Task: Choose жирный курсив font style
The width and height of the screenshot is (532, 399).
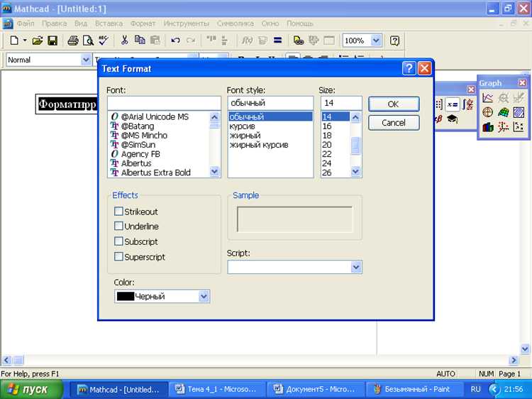Action: tap(259, 145)
